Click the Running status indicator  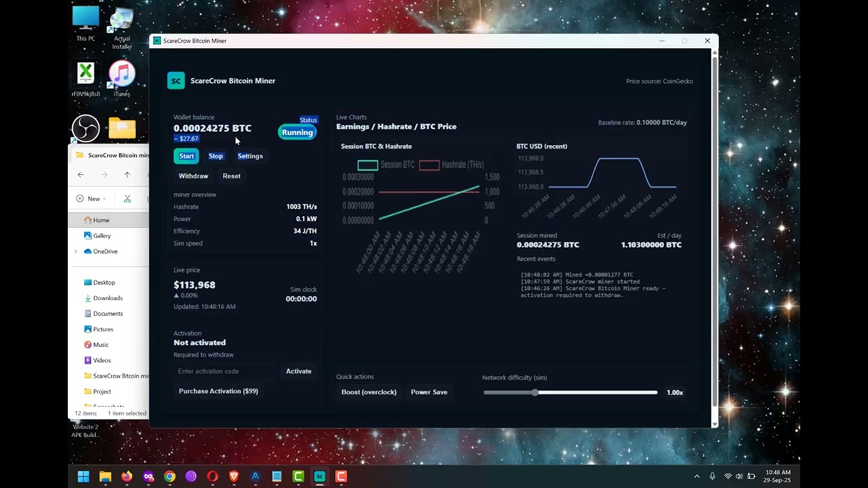click(x=297, y=132)
